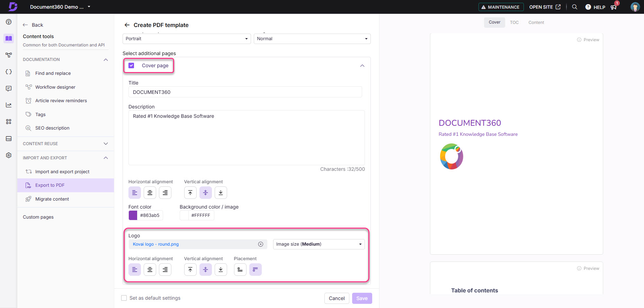The height and width of the screenshot is (308, 644).
Task: Select Export to PDF in sidebar
Action: coord(65,185)
